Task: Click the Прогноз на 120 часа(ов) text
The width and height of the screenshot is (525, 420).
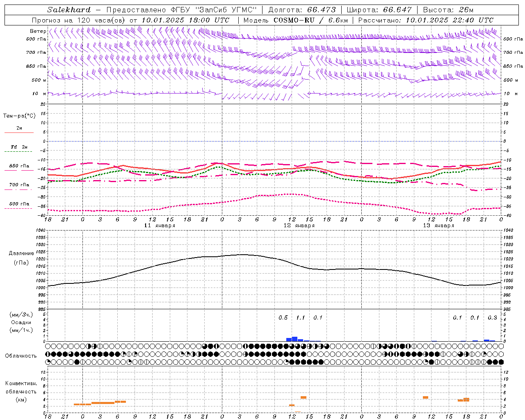Action: 79,20
